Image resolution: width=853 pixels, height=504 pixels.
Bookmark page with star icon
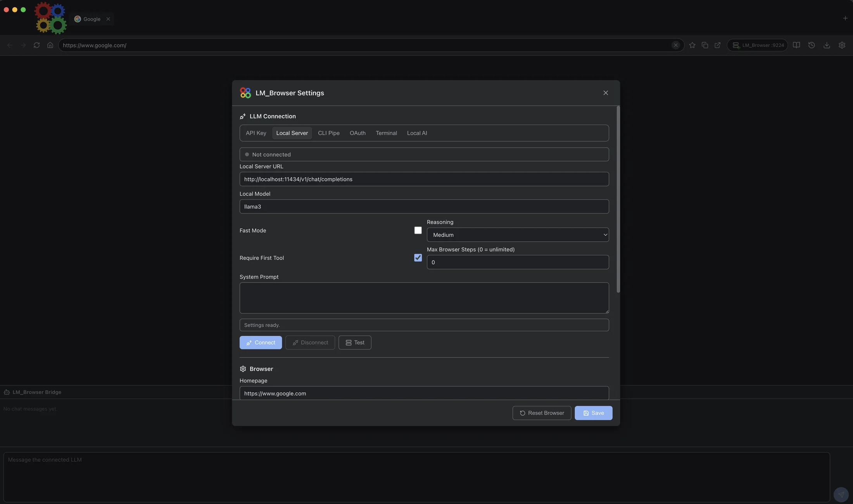pos(692,45)
